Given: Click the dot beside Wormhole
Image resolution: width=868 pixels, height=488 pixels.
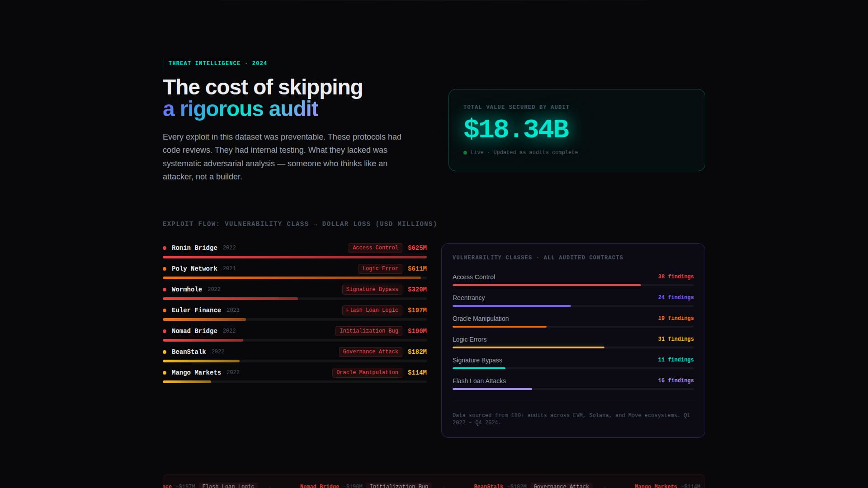Looking at the screenshot, I should pyautogui.click(x=165, y=290).
